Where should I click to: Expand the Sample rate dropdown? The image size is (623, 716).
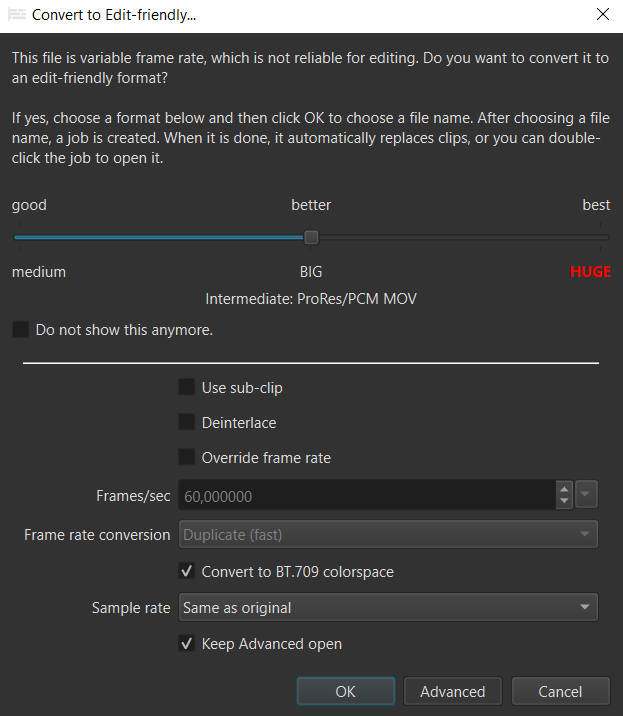(x=388, y=607)
